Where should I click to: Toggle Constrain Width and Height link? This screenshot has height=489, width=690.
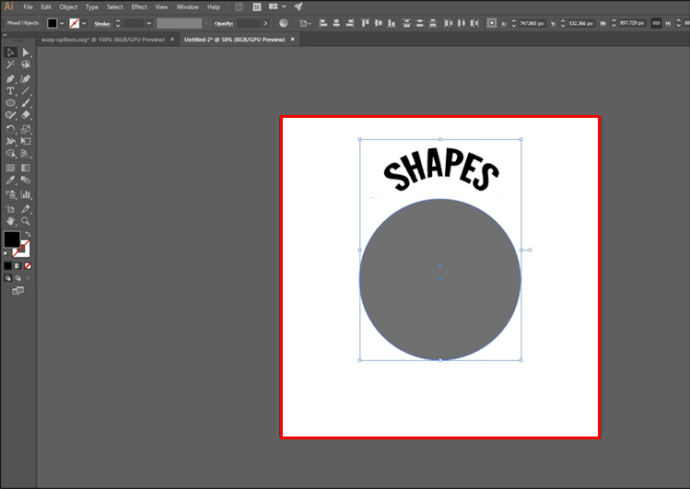[656, 23]
